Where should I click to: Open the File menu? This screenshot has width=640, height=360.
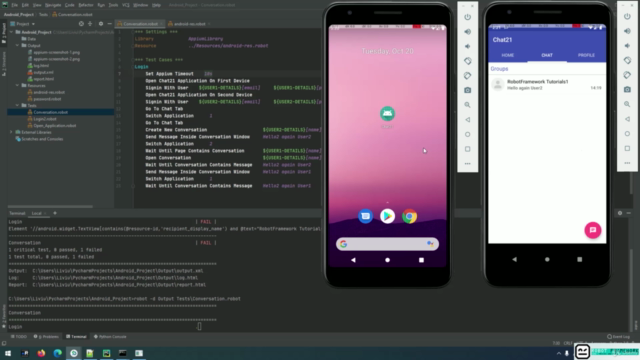14,5
